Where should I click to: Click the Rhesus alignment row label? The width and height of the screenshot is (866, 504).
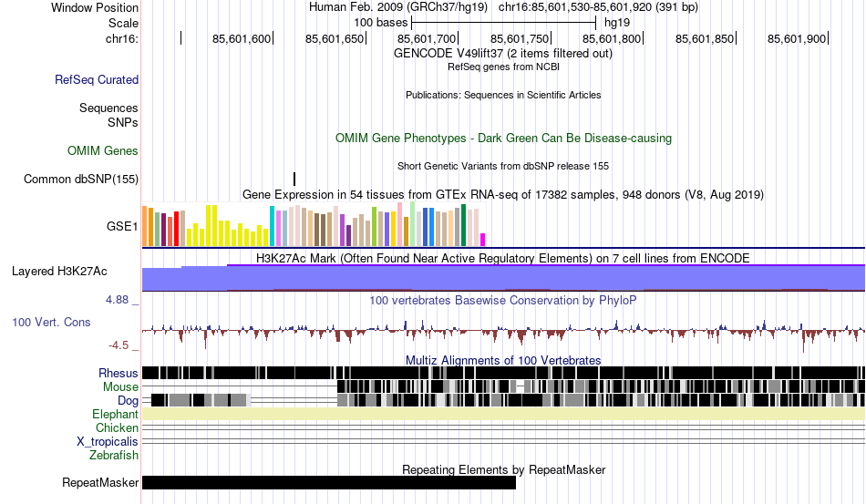[119, 373]
